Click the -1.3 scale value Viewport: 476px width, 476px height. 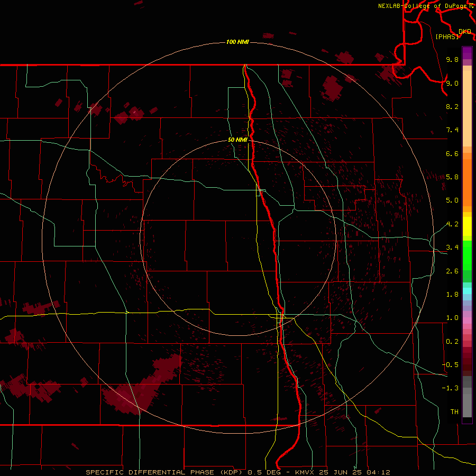point(450,388)
